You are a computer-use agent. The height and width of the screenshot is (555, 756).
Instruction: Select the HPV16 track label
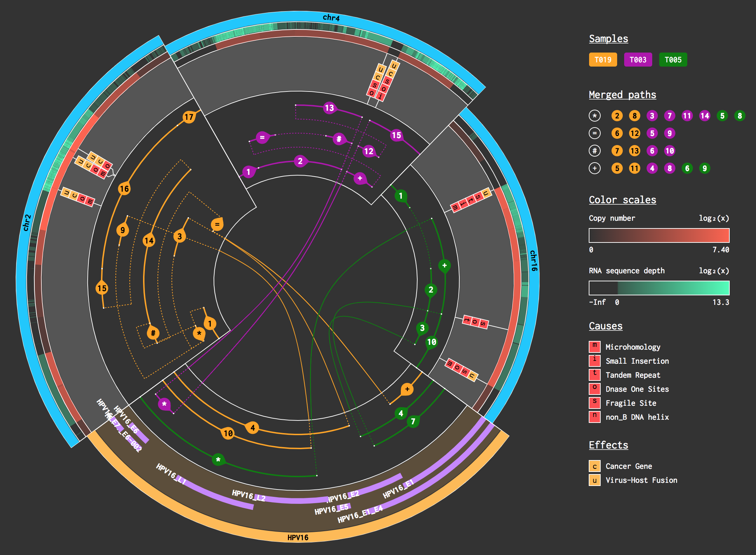click(x=298, y=537)
